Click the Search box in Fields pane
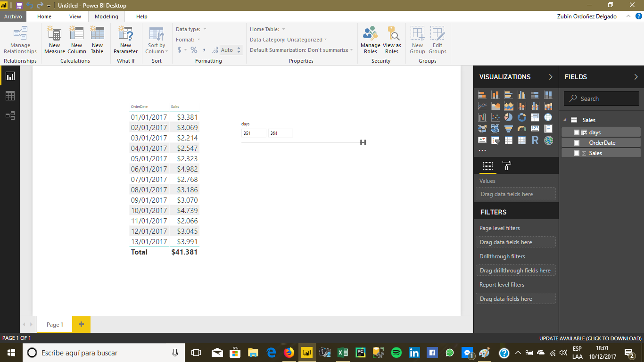This screenshot has height=362, width=644. (601, 99)
